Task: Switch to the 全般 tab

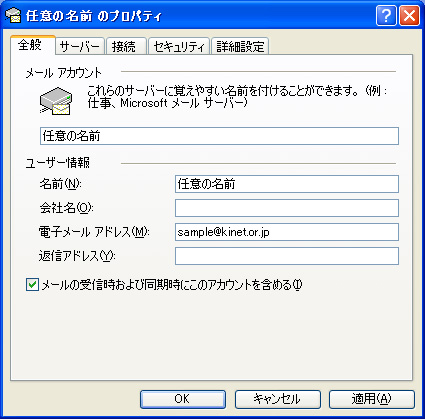Action: point(32,45)
